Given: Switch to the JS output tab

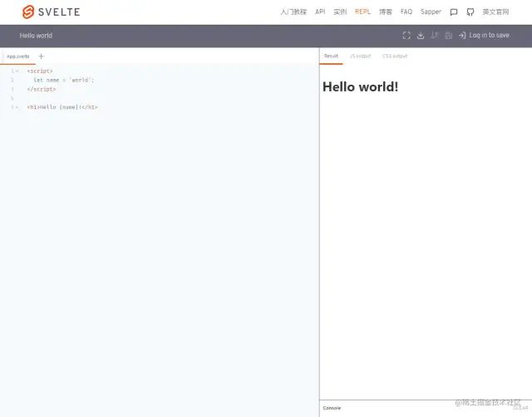Looking at the screenshot, I should 360,56.
